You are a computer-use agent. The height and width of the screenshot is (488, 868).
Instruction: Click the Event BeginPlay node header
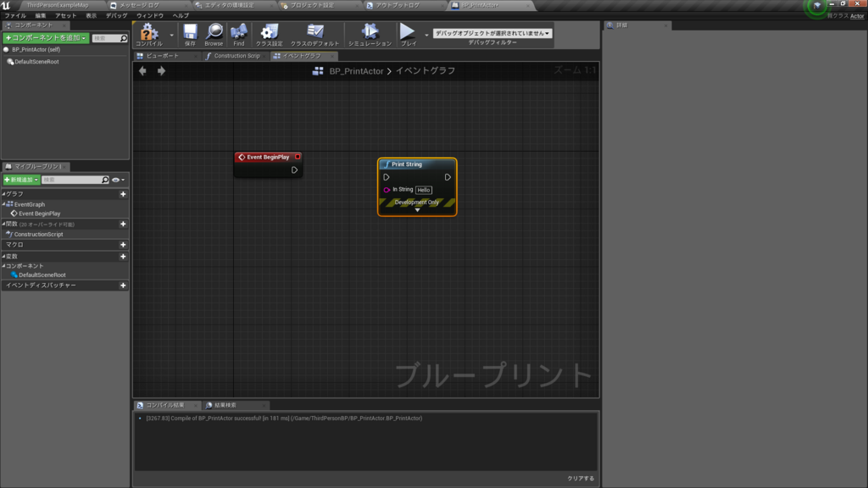point(268,157)
